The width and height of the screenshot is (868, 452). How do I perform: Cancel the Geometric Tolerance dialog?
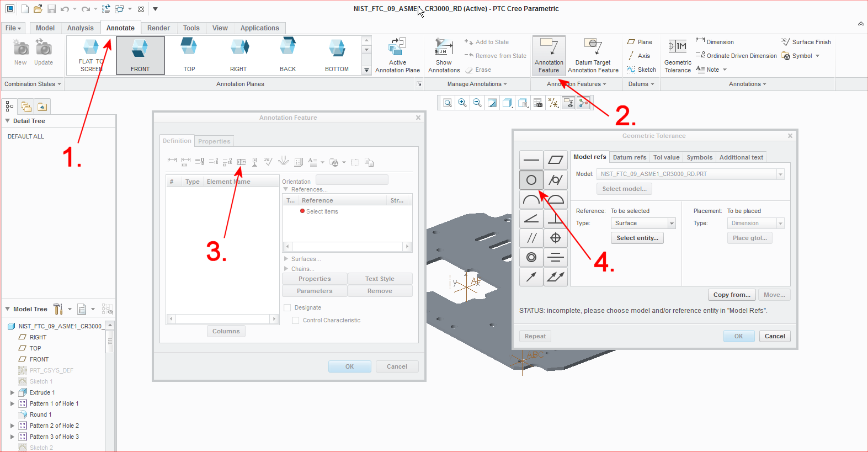click(775, 336)
